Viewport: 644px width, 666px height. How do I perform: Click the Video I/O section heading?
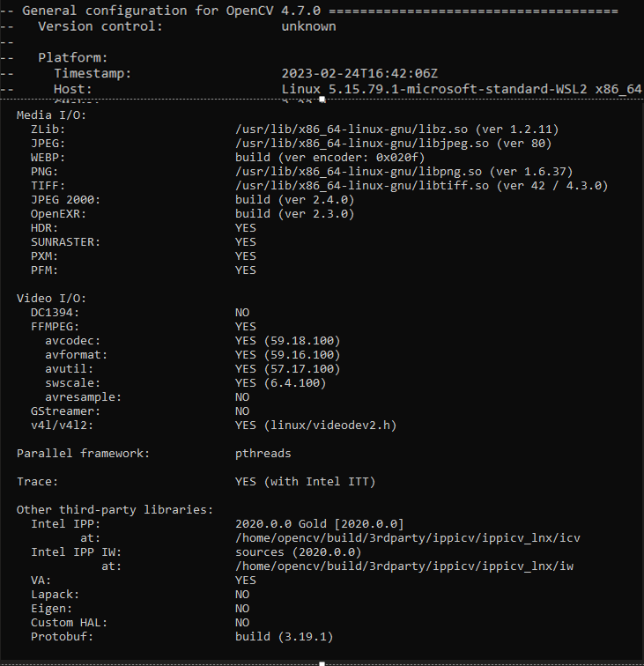tap(52, 299)
